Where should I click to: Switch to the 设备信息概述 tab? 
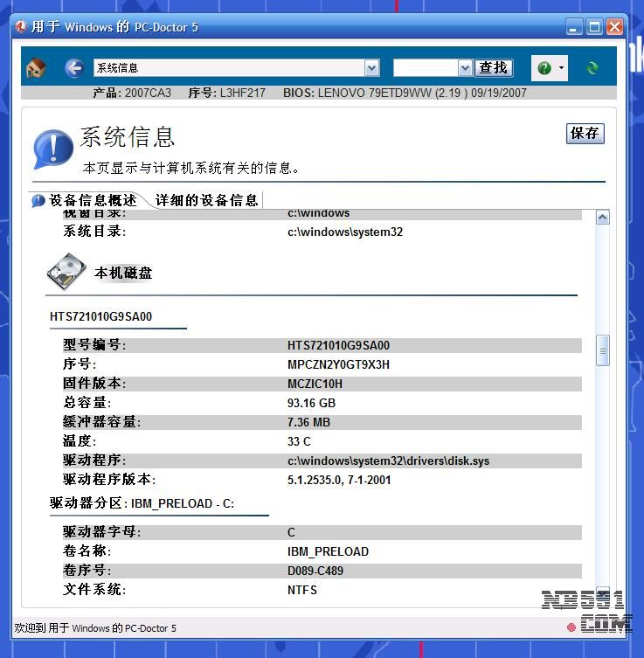coord(93,200)
